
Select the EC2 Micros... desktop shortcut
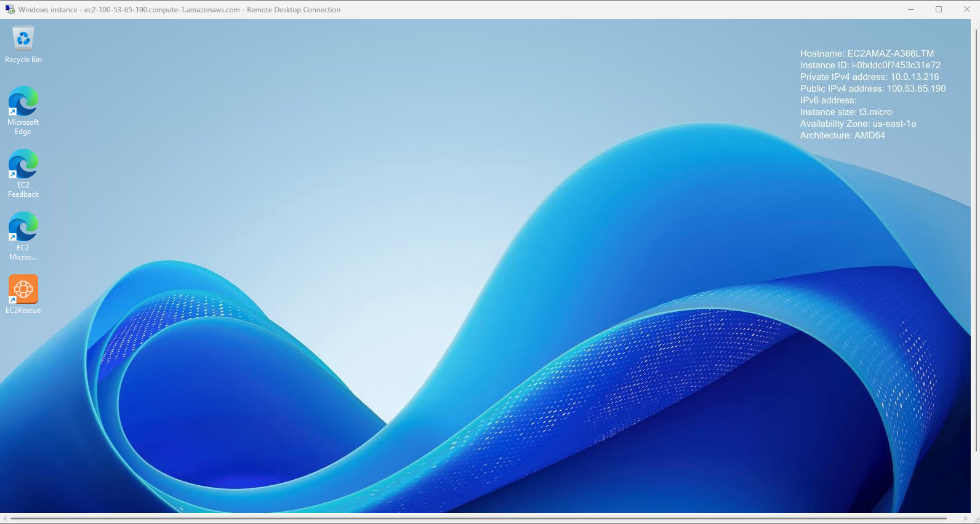coord(23,228)
